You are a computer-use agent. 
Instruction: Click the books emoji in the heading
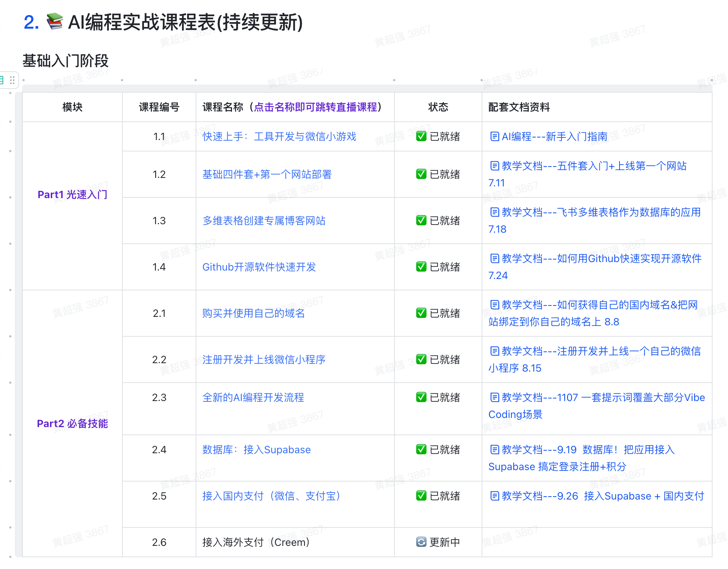(x=55, y=21)
